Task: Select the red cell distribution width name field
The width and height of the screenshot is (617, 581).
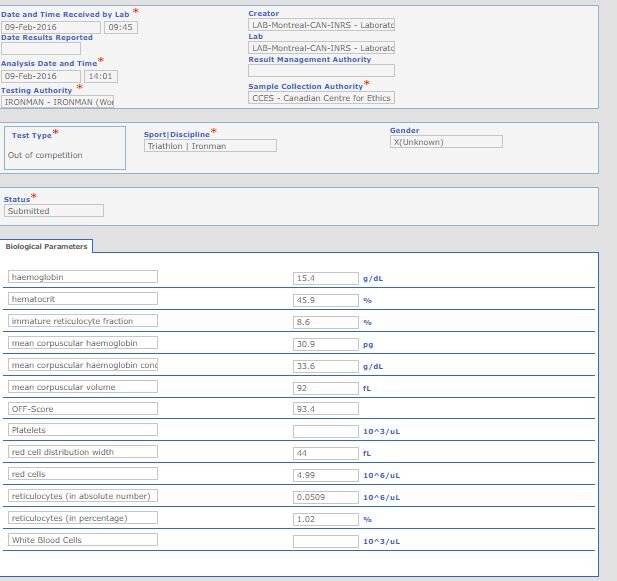Action: pyautogui.click(x=83, y=452)
